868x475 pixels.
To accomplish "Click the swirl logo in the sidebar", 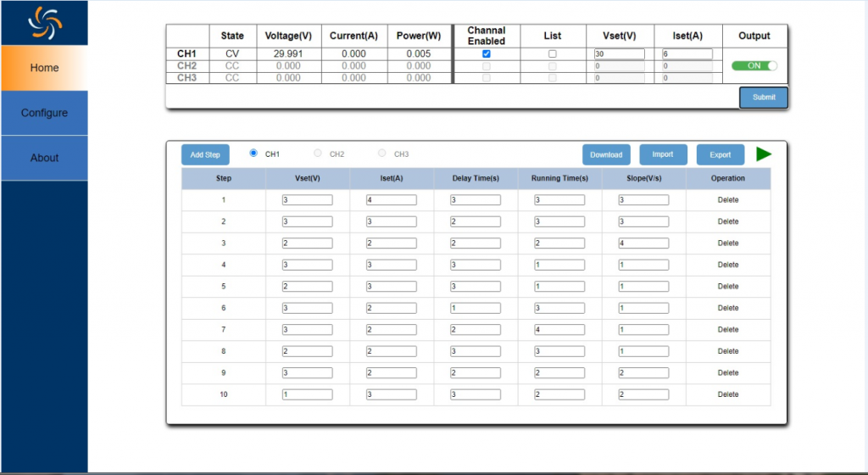I will pyautogui.click(x=44, y=23).
